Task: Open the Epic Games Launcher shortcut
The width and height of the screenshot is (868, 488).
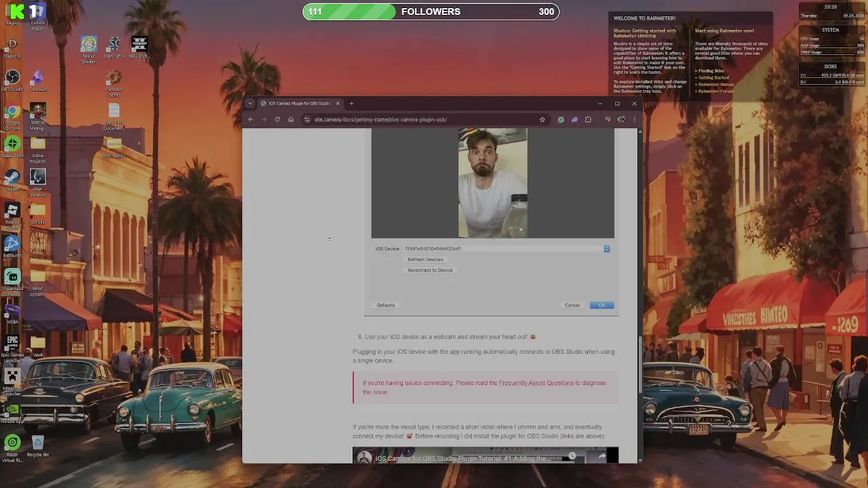Action: (12, 348)
